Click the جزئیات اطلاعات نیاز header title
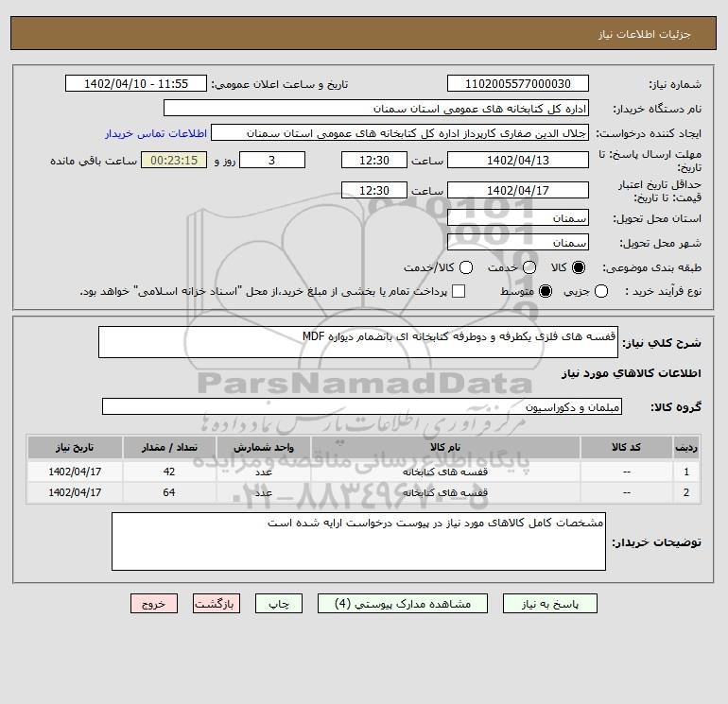The height and width of the screenshot is (704, 728). click(645, 34)
